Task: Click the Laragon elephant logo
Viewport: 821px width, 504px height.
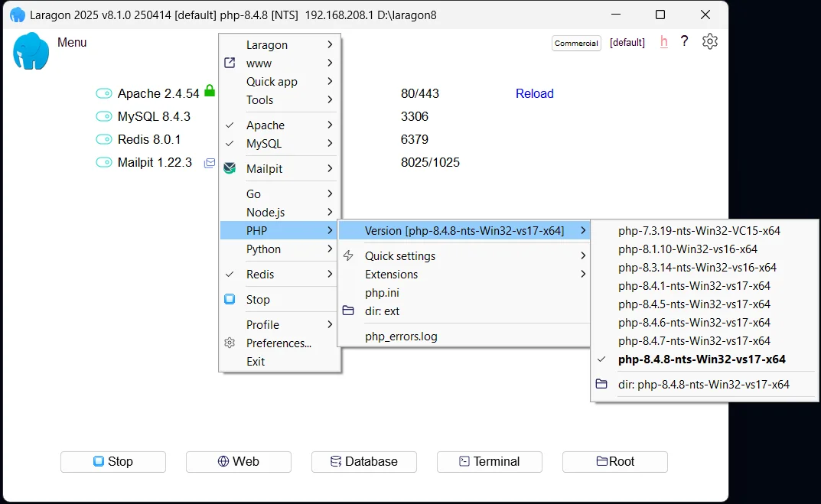Action: coord(31,50)
